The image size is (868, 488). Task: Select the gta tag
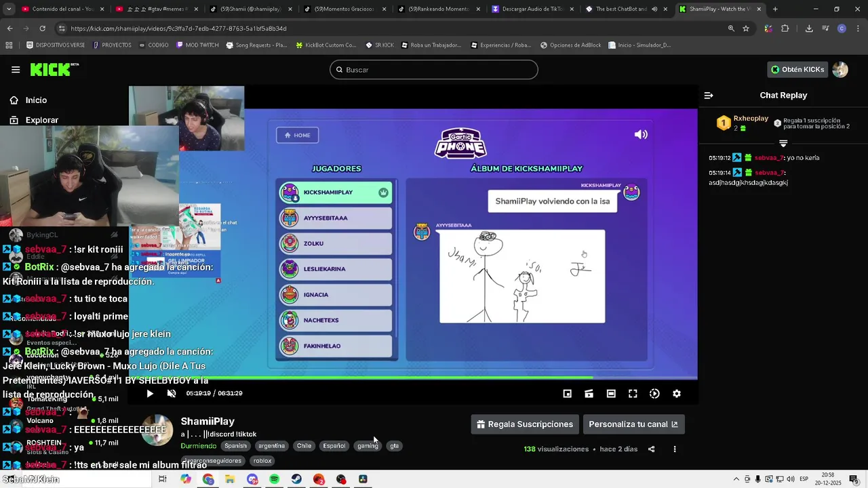coord(395,446)
